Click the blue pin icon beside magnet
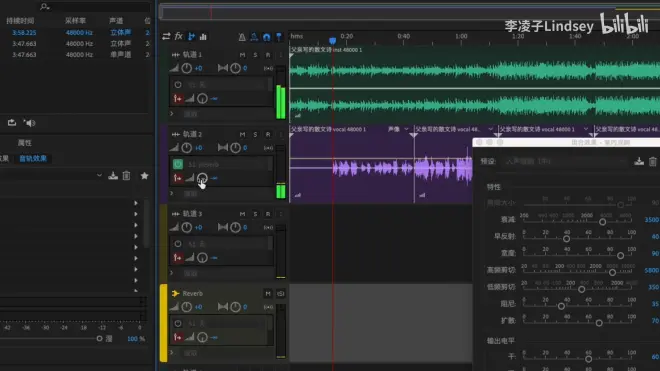Image resolution: width=660 pixels, height=371 pixels. [279, 37]
